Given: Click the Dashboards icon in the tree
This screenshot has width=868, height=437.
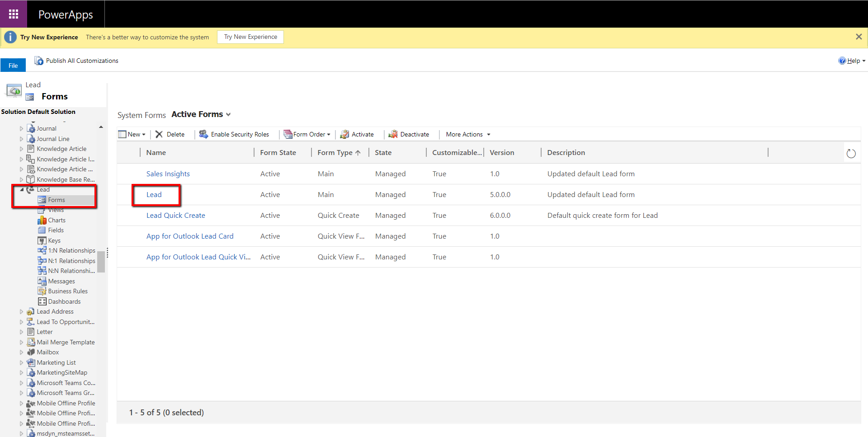Looking at the screenshot, I should click(x=42, y=301).
